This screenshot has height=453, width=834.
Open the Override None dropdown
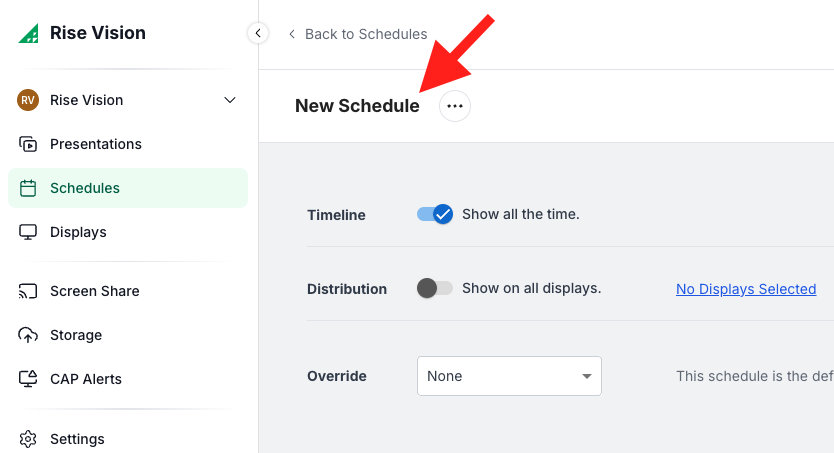coord(509,376)
